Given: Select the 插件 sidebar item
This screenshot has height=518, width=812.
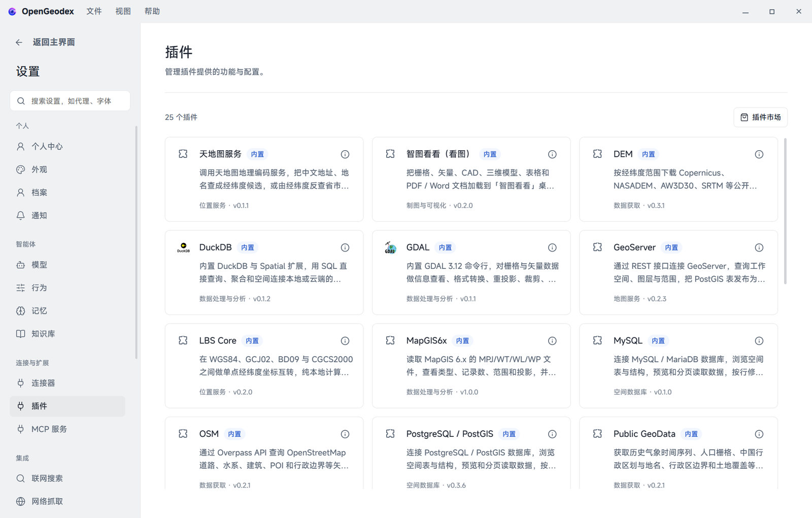Looking at the screenshot, I should (67, 406).
